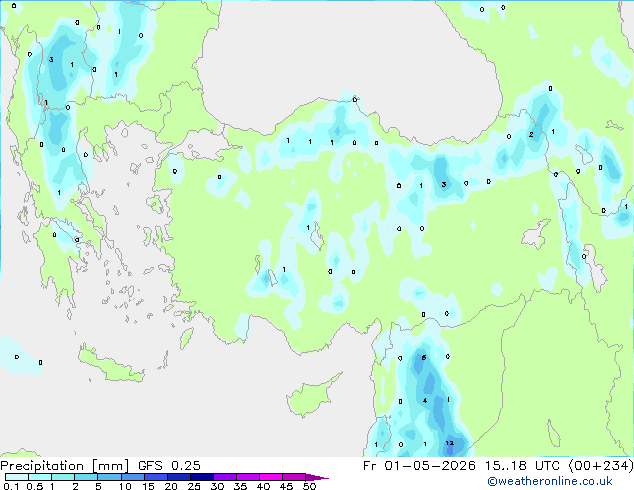
Task: Click the 45–50 mm legend color box
Action: (x=294, y=477)
